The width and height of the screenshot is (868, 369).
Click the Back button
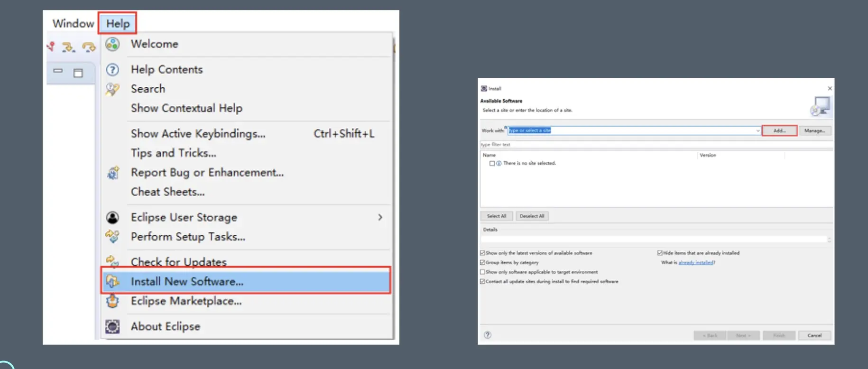710,335
